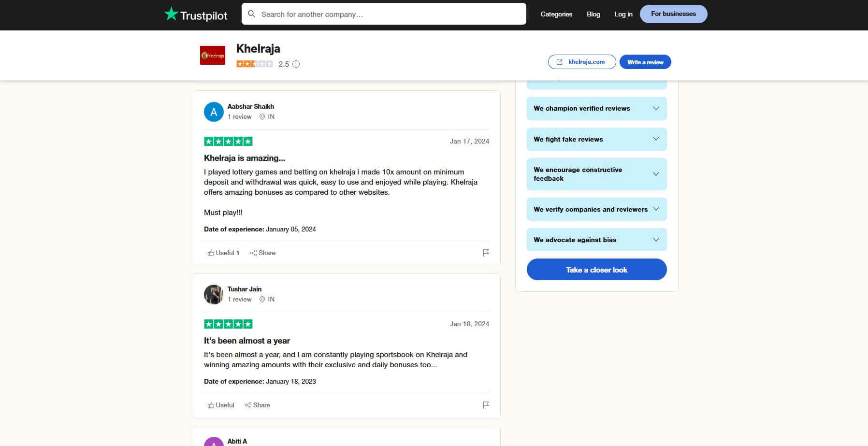
Task: Share Tushar Jain's review
Action: click(258, 405)
